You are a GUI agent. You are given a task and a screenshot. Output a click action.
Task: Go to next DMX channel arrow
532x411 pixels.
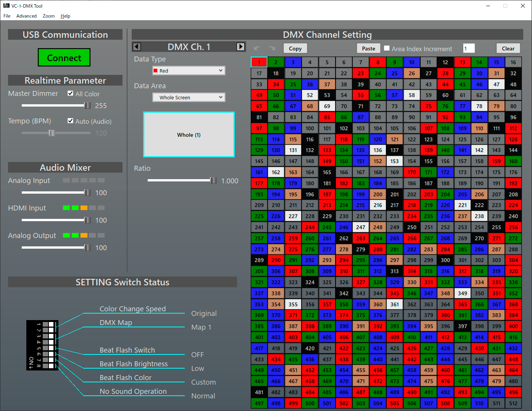pos(240,47)
